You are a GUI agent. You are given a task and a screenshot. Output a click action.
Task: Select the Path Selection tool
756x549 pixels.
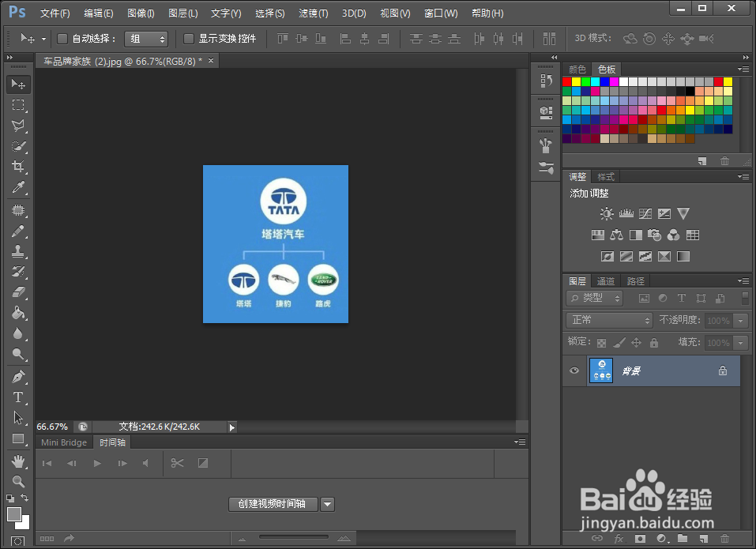point(18,417)
